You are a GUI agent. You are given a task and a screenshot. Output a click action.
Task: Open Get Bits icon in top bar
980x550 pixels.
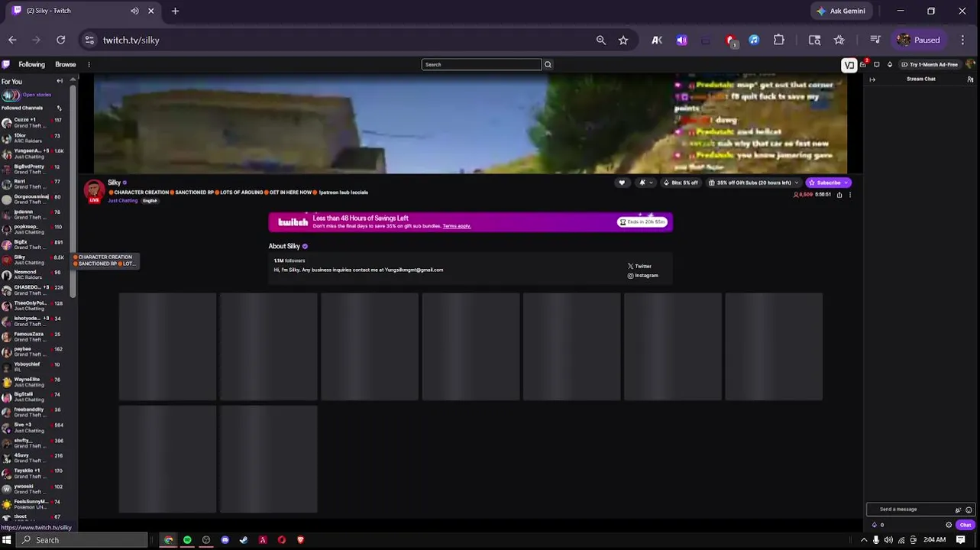890,65
